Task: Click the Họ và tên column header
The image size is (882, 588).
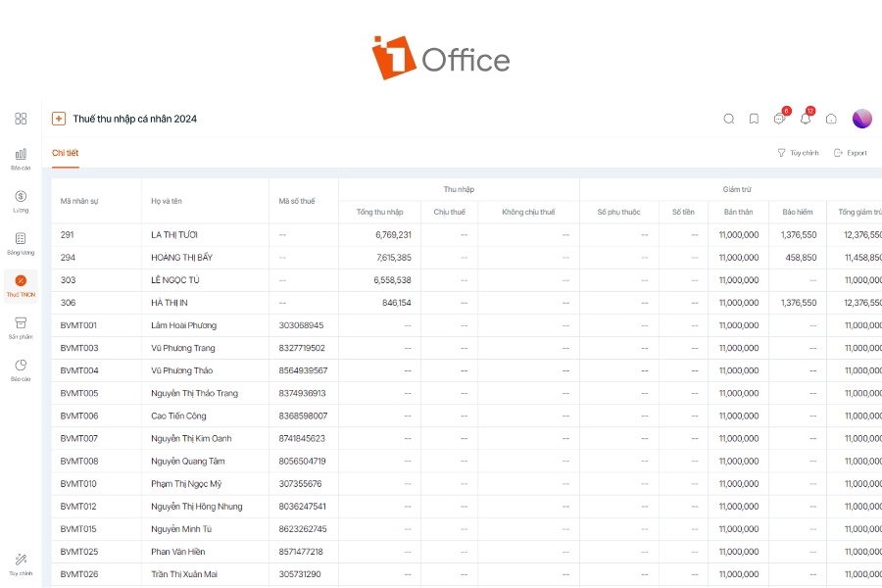Action: (167, 201)
